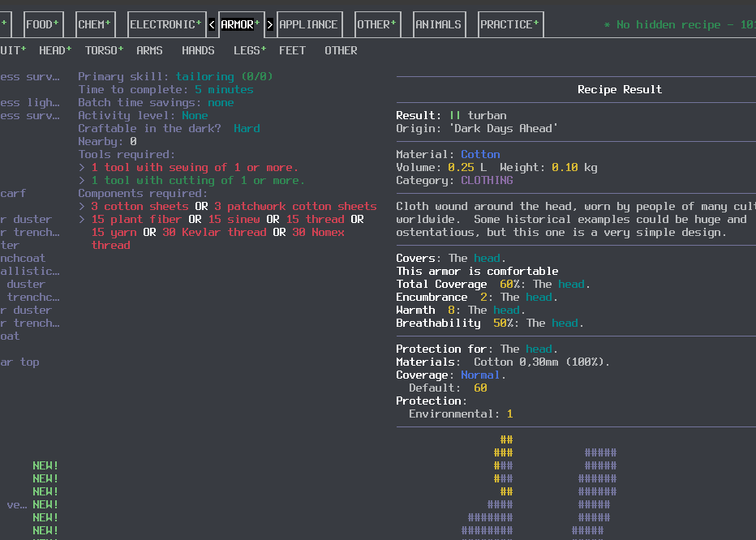Click the right chevron after the ARMOR tab

click(270, 24)
